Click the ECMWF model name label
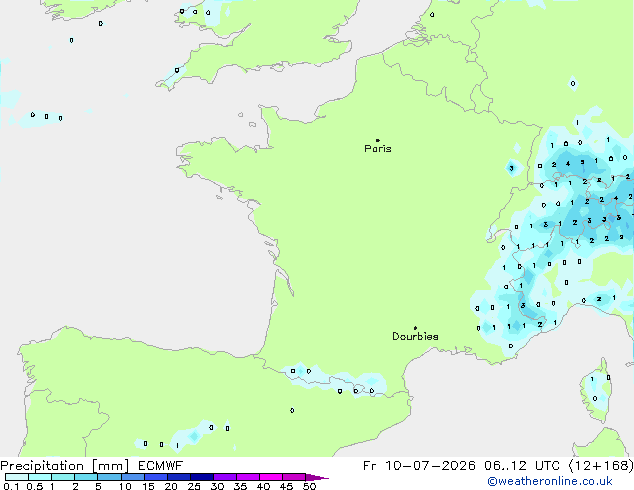 (161, 466)
